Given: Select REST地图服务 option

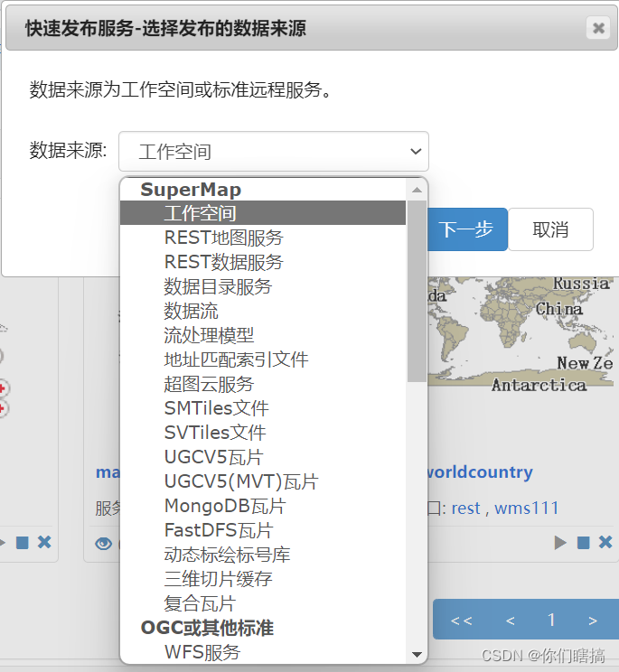Looking at the screenshot, I should 263,238.
